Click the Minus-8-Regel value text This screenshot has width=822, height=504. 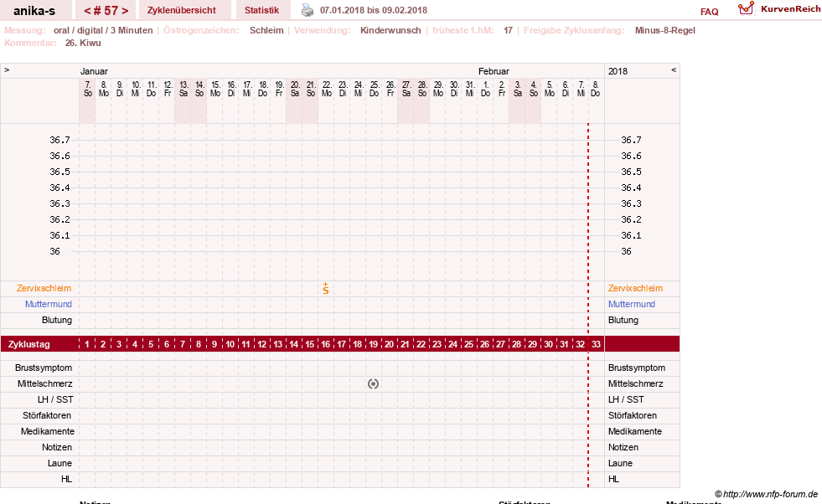pyautogui.click(x=664, y=30)
